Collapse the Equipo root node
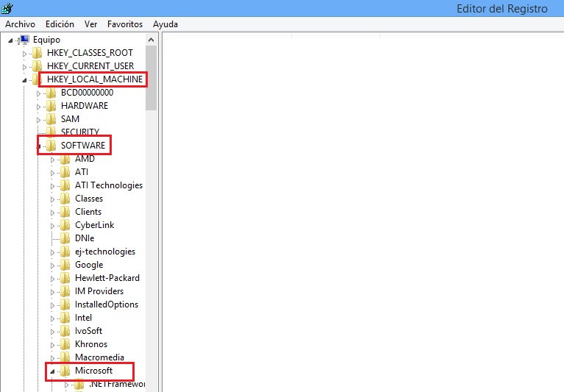Viewport: 564px width, 392px height. [x=10, y=40]
